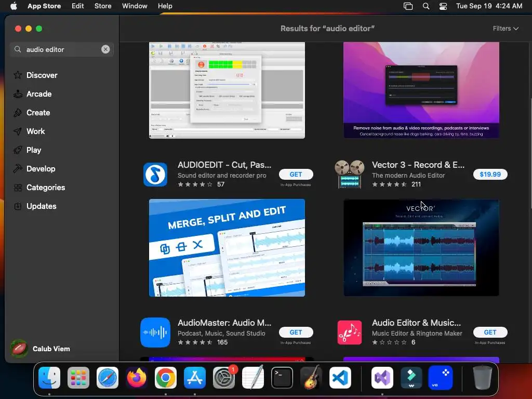This screenshot has height=399, width=532.
Task: Open AUDIOEDIT app icon
Action: (155, 175)
